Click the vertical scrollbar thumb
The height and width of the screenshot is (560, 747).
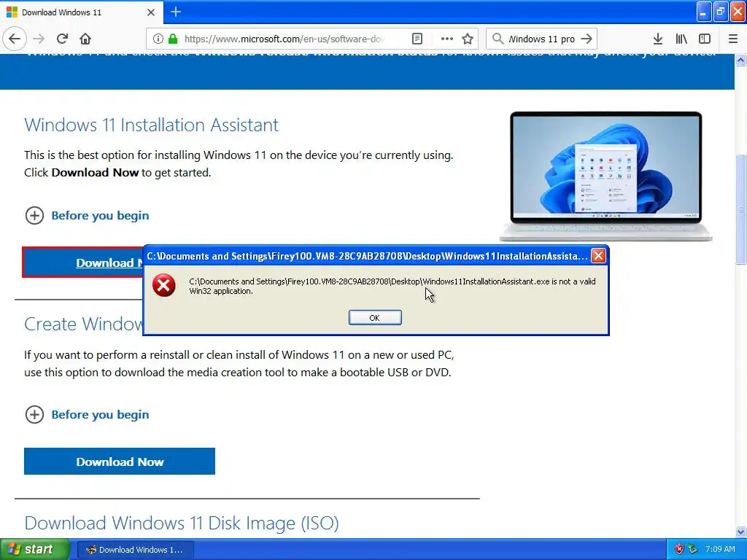(740, 209)
